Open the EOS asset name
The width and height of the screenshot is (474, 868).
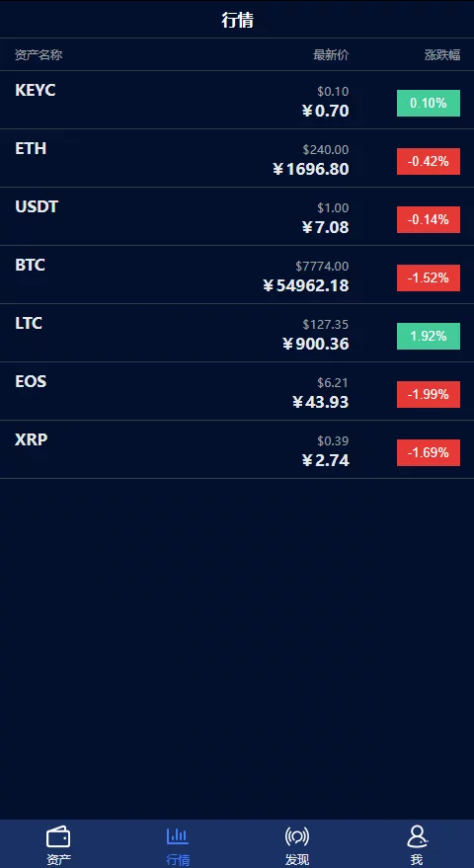pos(31,381)
